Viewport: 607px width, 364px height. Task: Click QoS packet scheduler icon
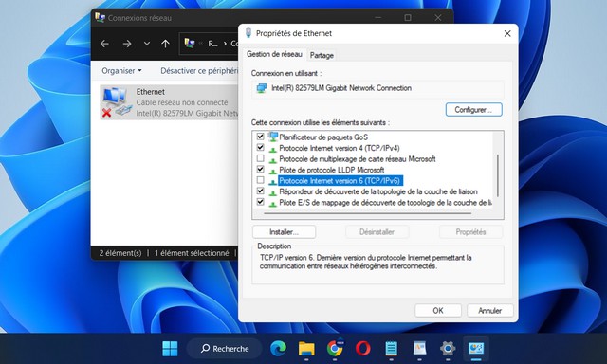[273, 136]
